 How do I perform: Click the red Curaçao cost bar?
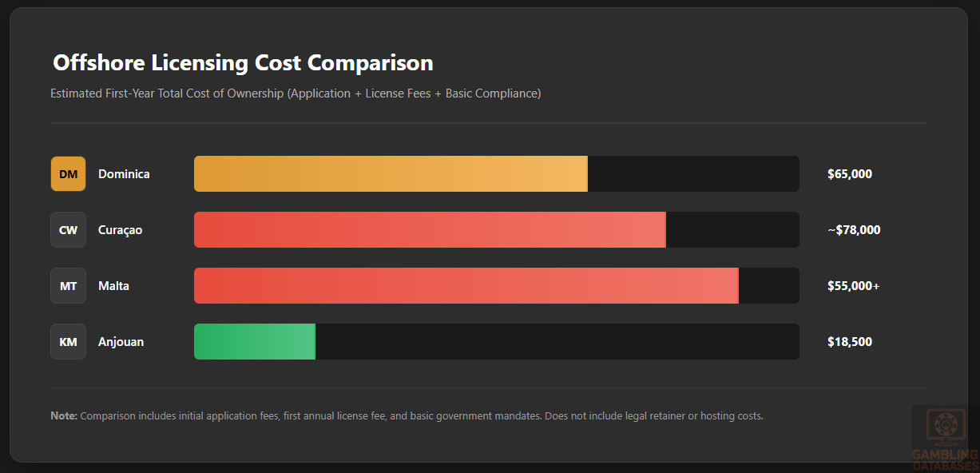(x=430, y=230)
